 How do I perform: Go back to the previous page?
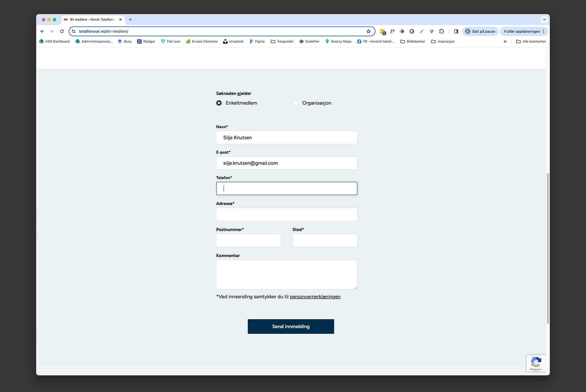click(x=42, y=32)
